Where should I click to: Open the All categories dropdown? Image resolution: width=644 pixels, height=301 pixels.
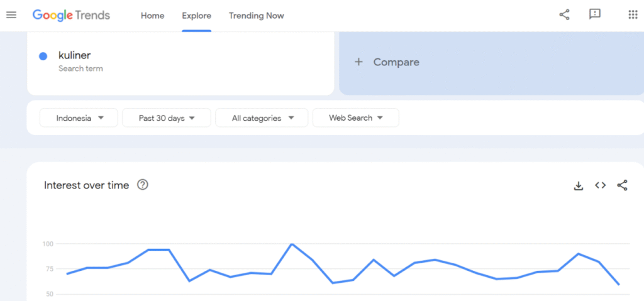coord(262,118)
